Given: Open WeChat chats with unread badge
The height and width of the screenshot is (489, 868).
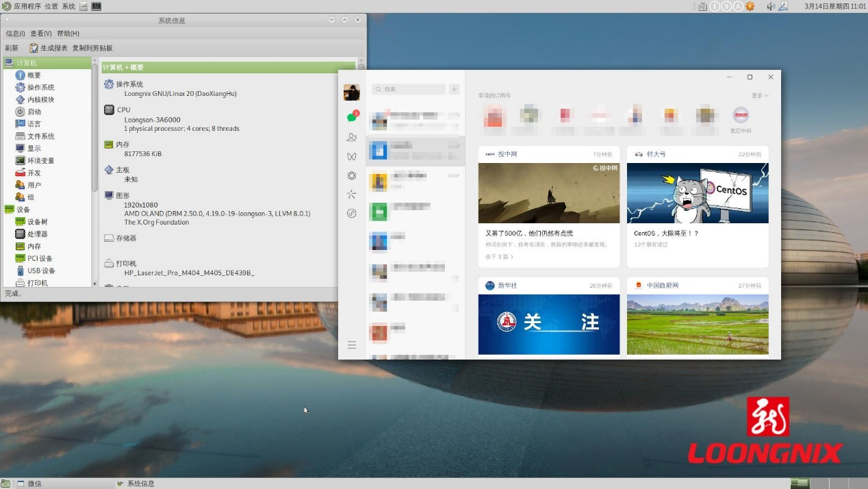Looking at the screenshot, I should (x=352, y=118).
